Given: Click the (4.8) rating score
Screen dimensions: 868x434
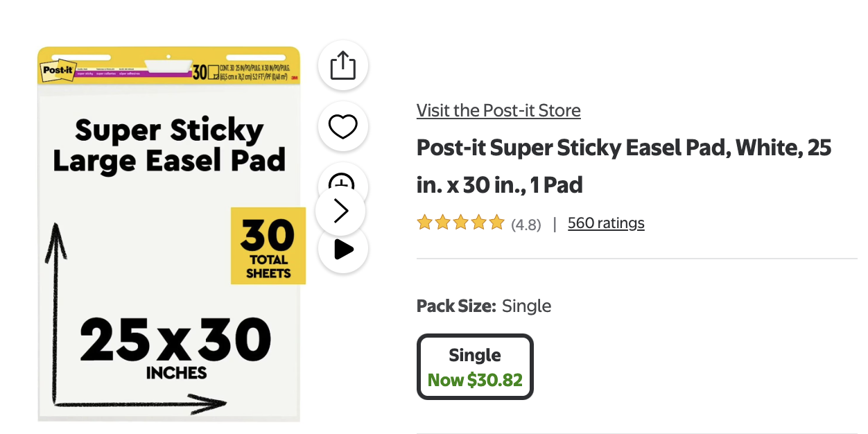Looking at the screenshot, I should coord(526,225).
